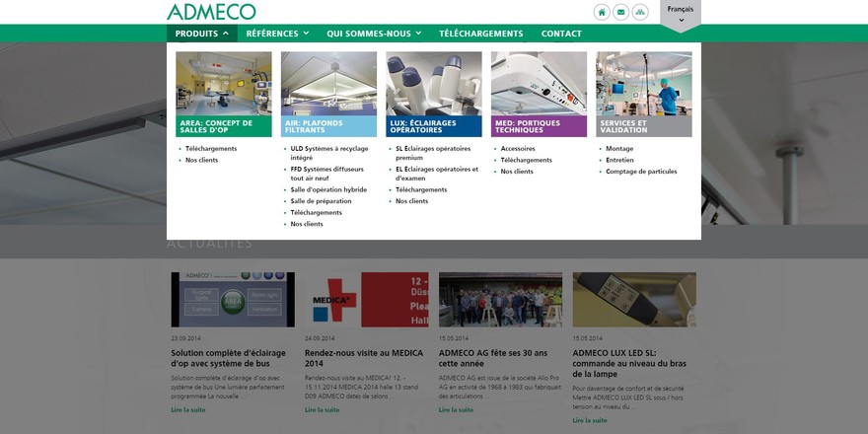The height and width of the screenshot is (434, 868).
Task: Open MED: Portiques techniques category
Action: tap(540, 94)
